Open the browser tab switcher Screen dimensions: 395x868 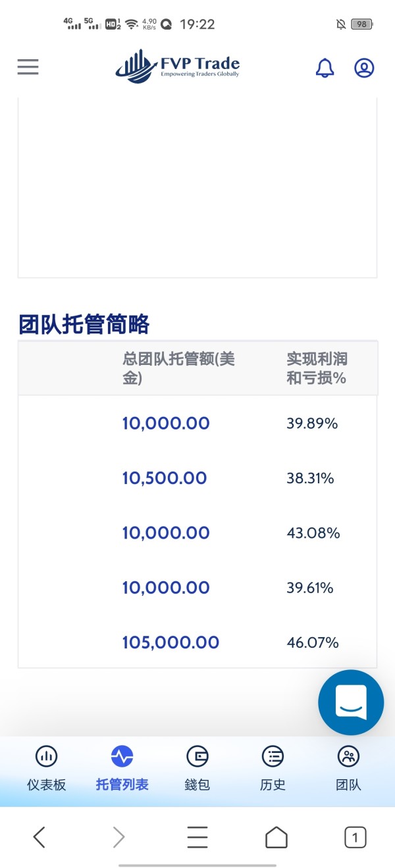tap(355, 837)
